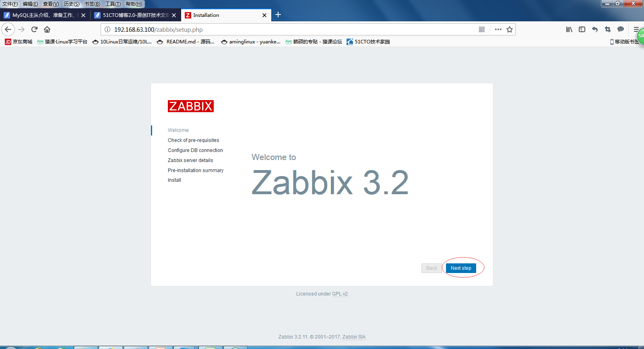Screen dimensions: 644x349
Task: Open the 51CTO技术家园 bookmark
Action: click(x=368, y=42)
